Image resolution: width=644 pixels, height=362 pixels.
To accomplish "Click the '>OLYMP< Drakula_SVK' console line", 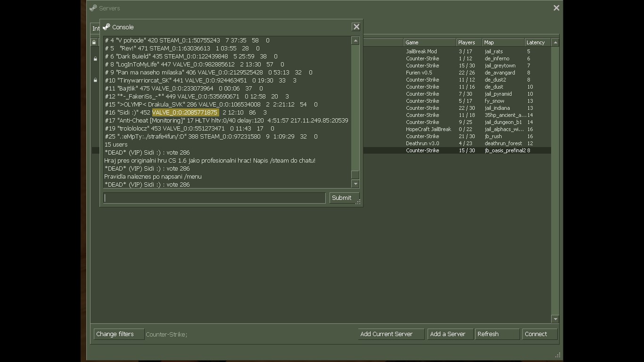I will [x=211, y=104].
